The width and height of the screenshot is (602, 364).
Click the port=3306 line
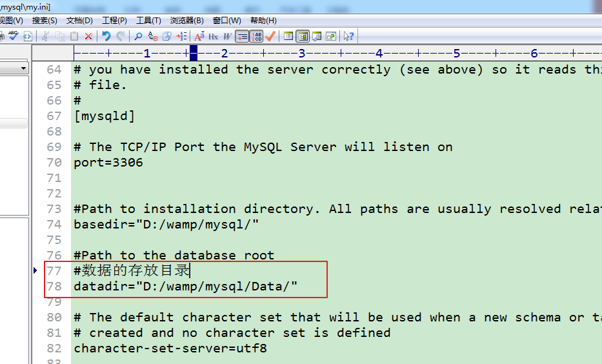coord(108,163)
